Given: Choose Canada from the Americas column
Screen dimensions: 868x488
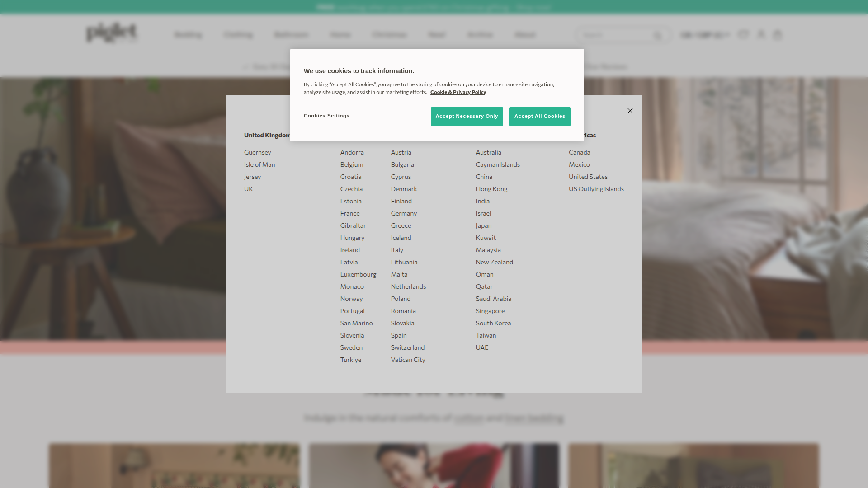Looking at the screenshot, I should coord(579,152).
